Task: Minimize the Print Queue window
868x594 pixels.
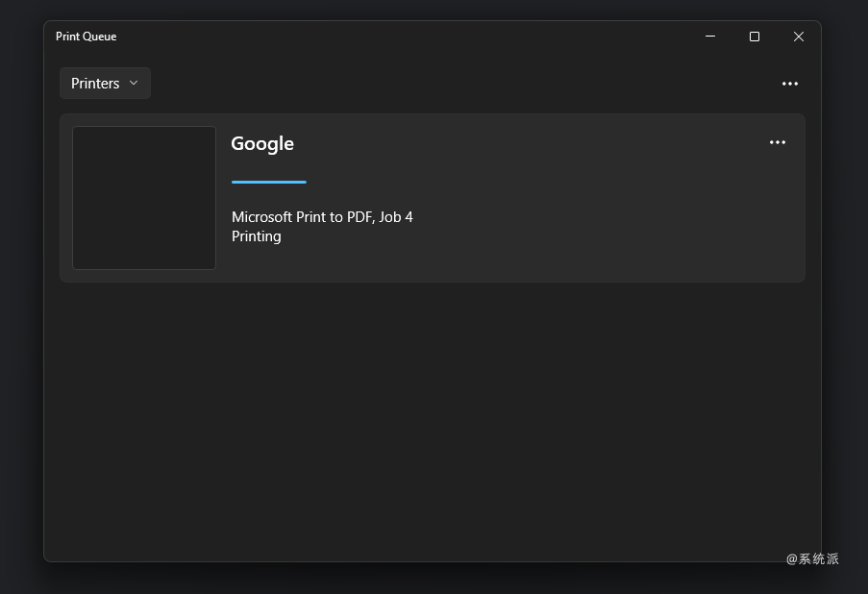Action: tap(710, 37)
